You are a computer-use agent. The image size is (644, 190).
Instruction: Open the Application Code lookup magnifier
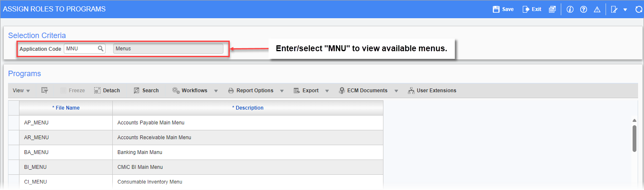click(101, 48)
